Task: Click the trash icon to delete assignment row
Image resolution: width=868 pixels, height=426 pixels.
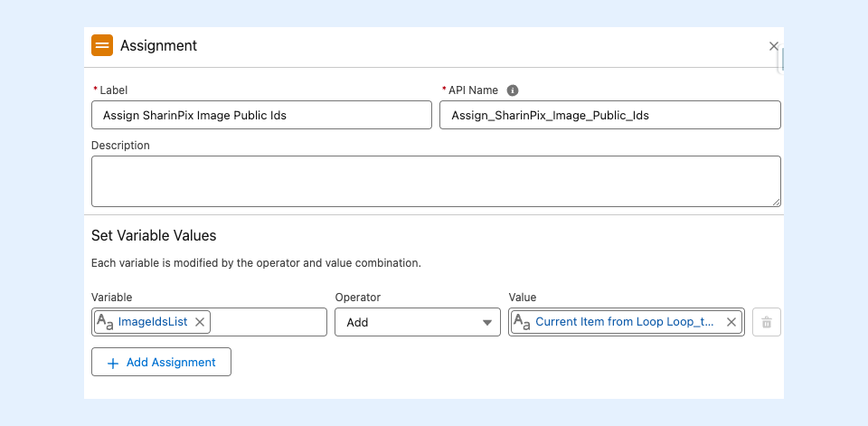Action: (x=767, y=322)
